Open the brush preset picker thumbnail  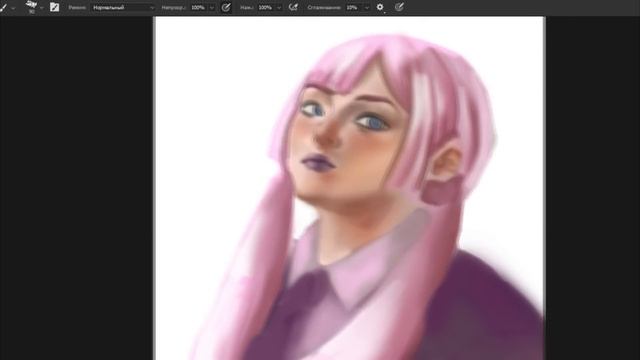point(31,7)
